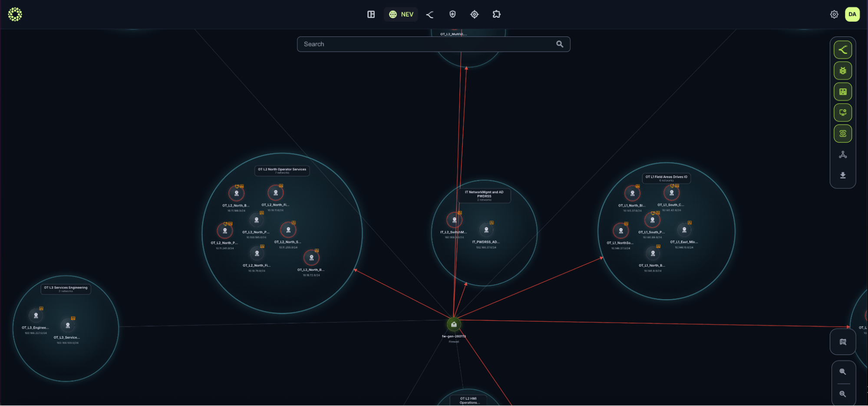
Task: Click the crosshair targeting icon in top bar
Action: [474, 14]
